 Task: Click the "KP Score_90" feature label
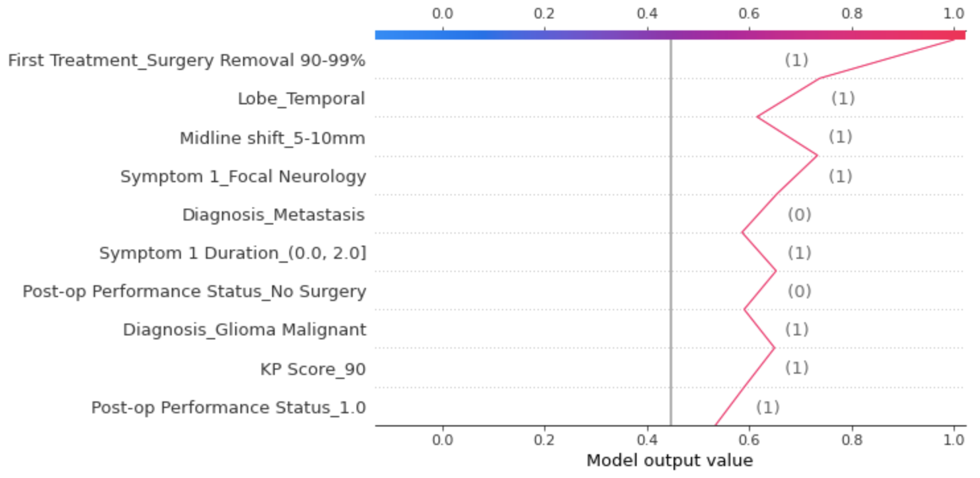point(312,368)
